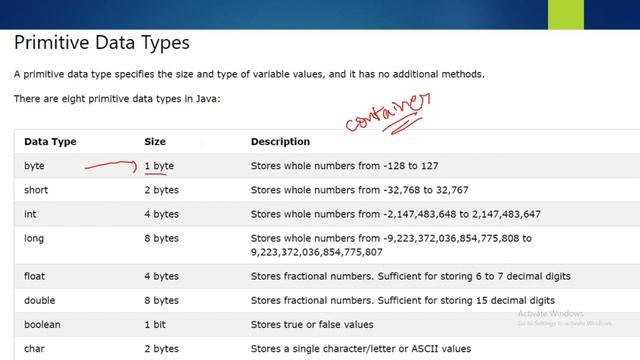Screen dimensions: 640x360
Task: Click the 'Primitive Data Types' heading
Action: click(102, 43)
